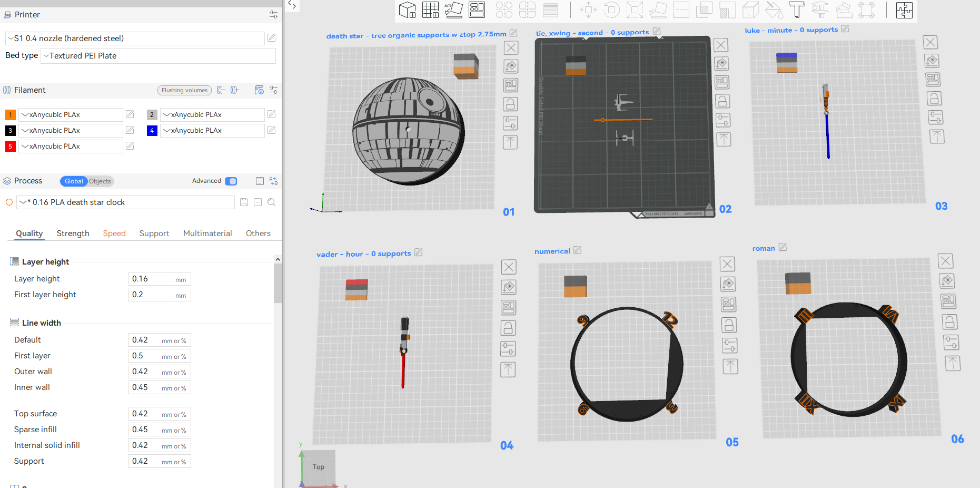980x488 pixels.
Task: Open the S1 0.4 nozzle printer dropdown
Action: (x=135, y=38)
